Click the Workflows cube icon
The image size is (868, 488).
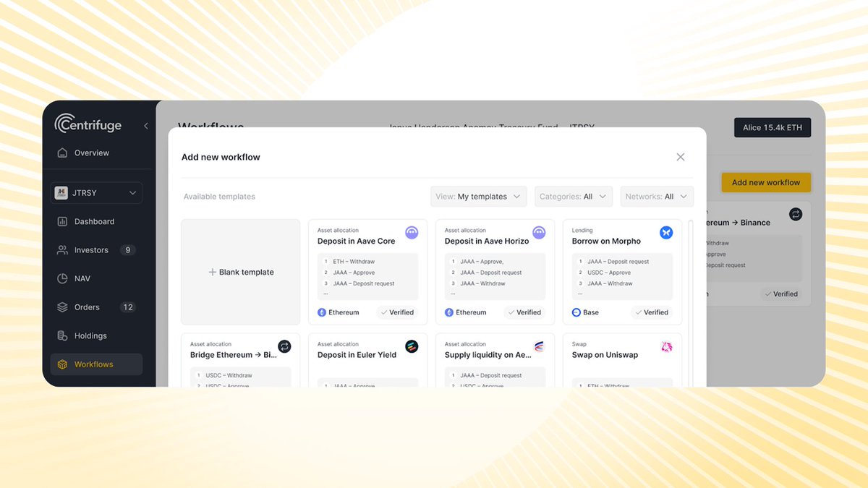click(x=62, y=364)
